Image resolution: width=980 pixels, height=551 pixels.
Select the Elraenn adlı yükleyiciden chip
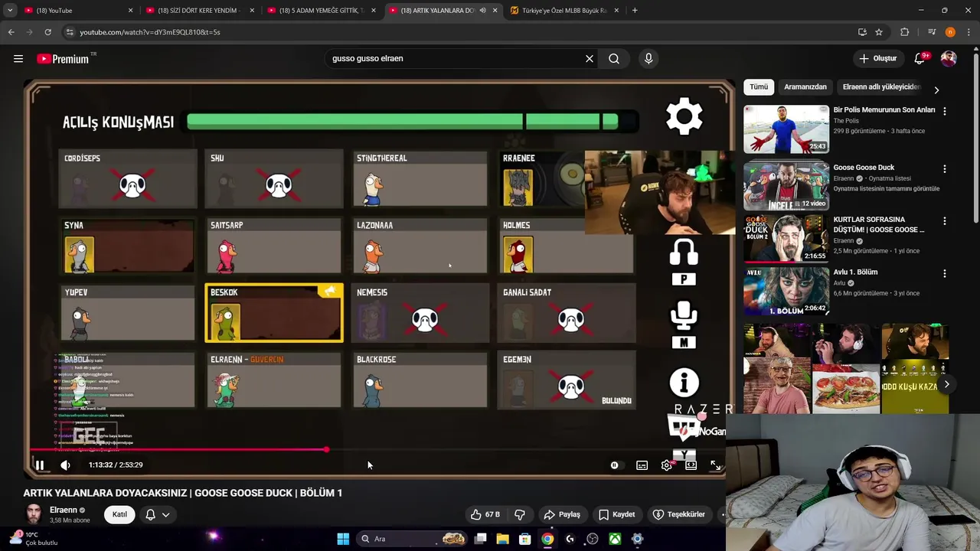pos(881,86)
